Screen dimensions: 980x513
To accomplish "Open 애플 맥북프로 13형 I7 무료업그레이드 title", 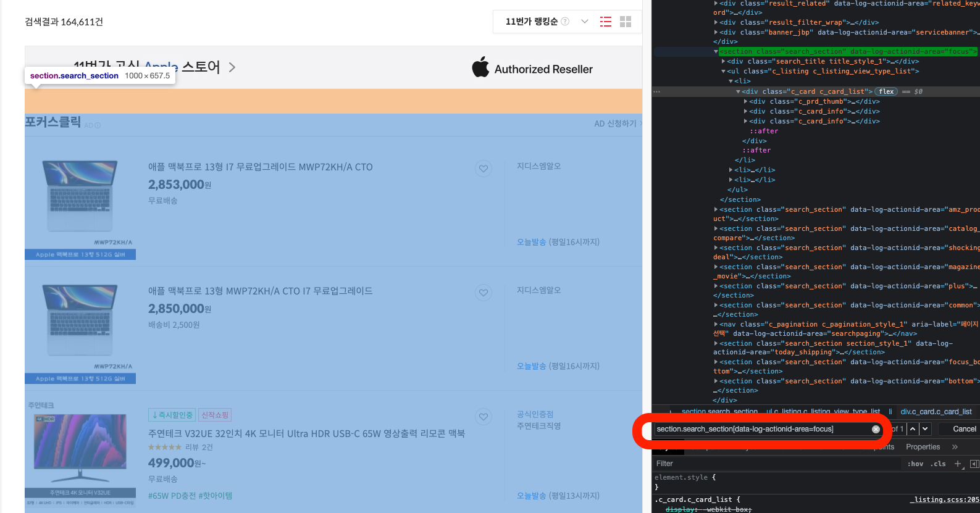I will click(x=260, y=167).
